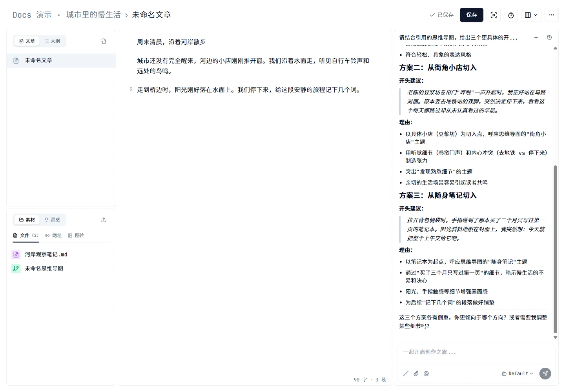Click 未命名文章 breadcrumb title
565x392 pixels.
click(x=151, y=15)
